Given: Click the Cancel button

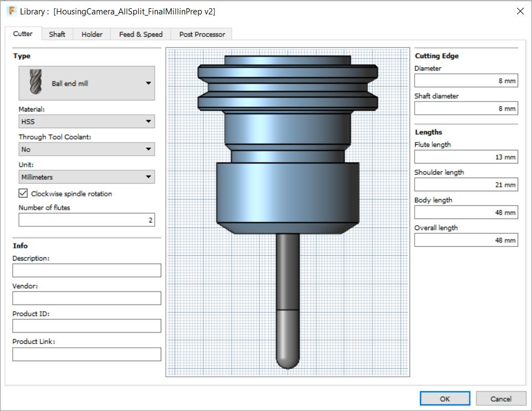Looking at the screenshot, I should coord(501,398).
